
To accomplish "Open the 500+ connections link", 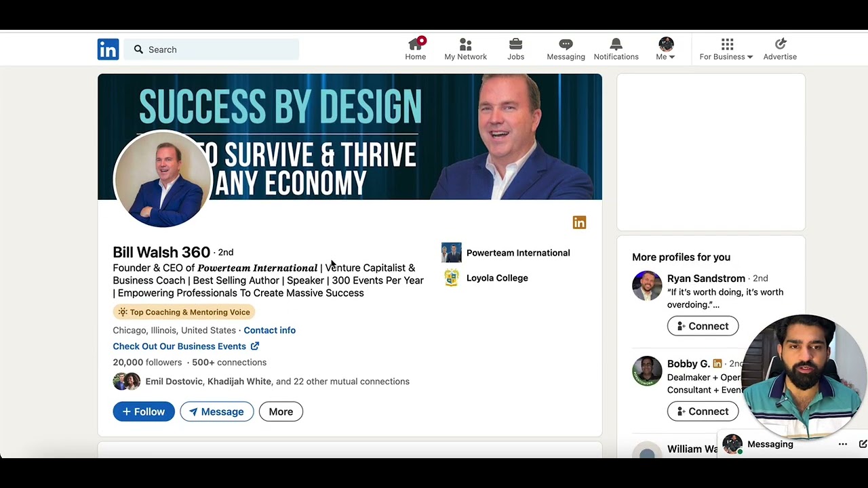I will (x=229, y=363).
